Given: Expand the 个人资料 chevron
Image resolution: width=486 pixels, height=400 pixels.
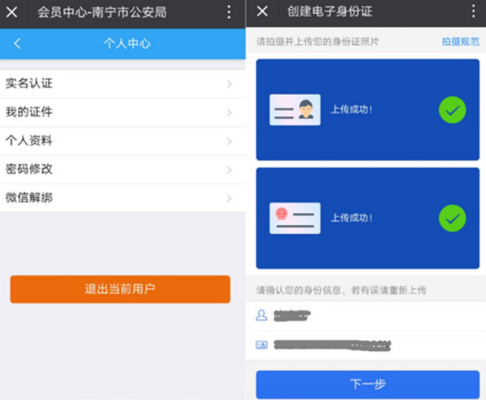Looking at the screenshot, I should pyautogui.click(x=229, y=141).
